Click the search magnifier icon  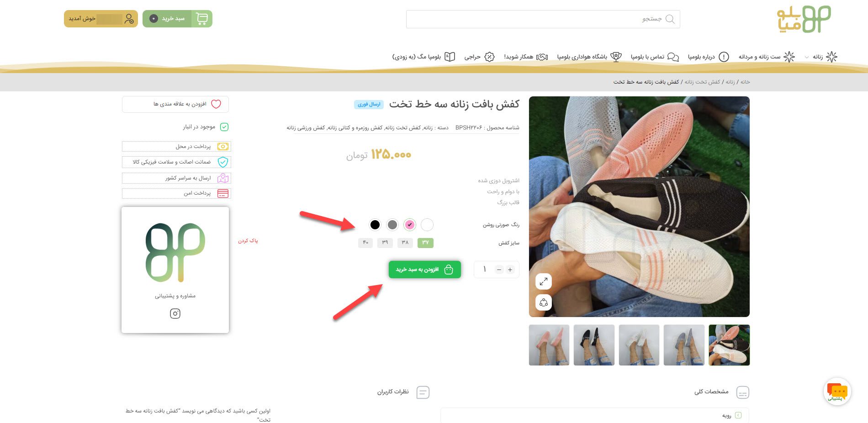(670, 19)
